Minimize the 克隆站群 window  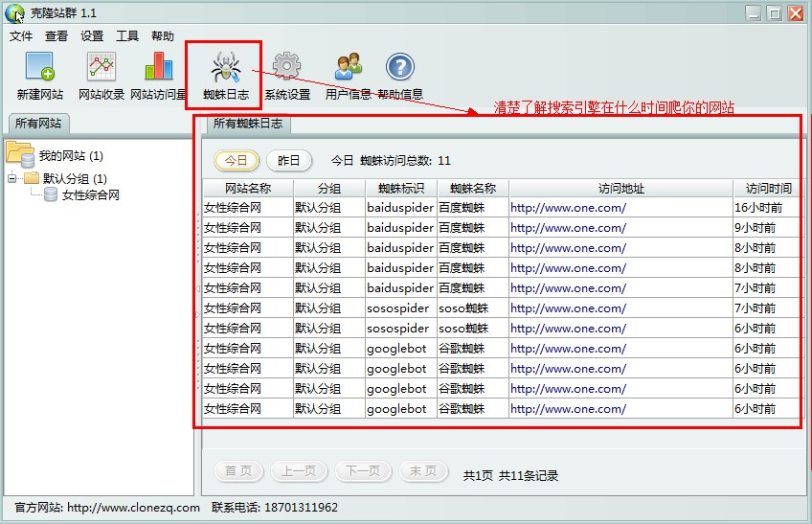tap(754, 13)
